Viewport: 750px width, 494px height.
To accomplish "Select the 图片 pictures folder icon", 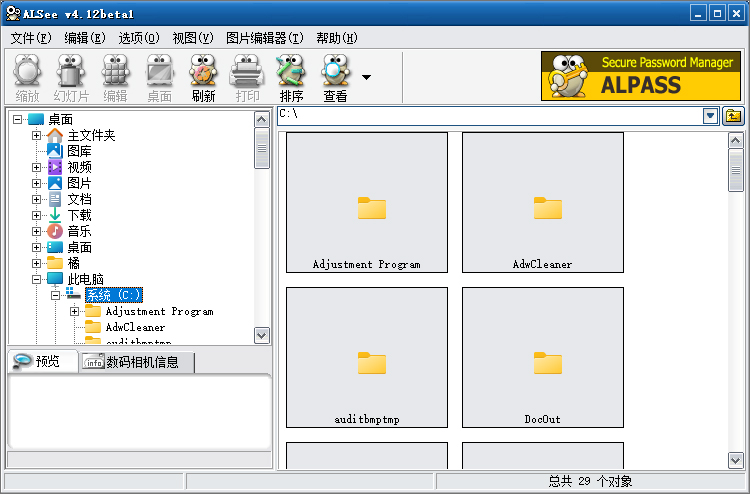I will click(55, 183).
